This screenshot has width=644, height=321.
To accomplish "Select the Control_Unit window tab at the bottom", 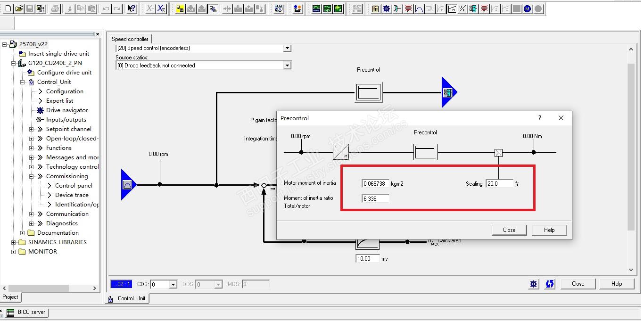I will click(x=127, y=298).
